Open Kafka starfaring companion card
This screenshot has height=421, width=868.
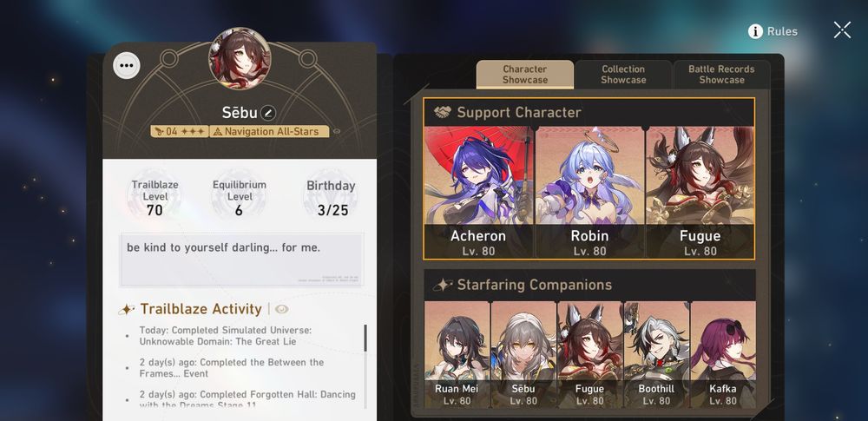[722, 354]
